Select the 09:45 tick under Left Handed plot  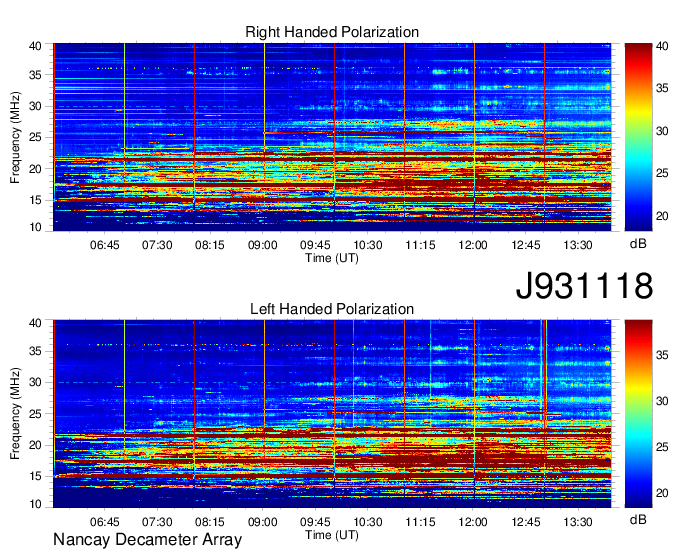point(315,522)
